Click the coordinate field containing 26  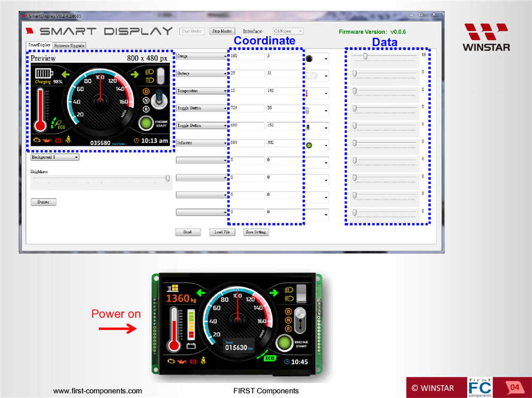click(x=284, y=108)
